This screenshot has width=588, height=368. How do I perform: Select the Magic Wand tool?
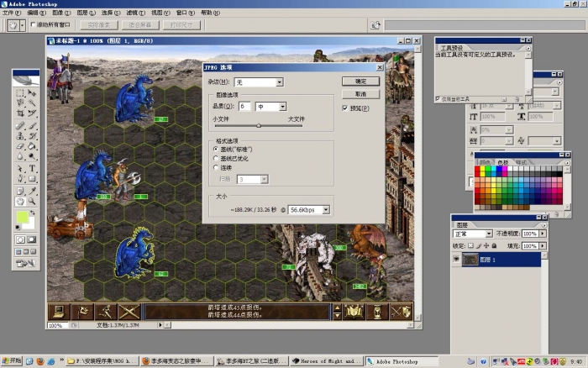point(32,103)
